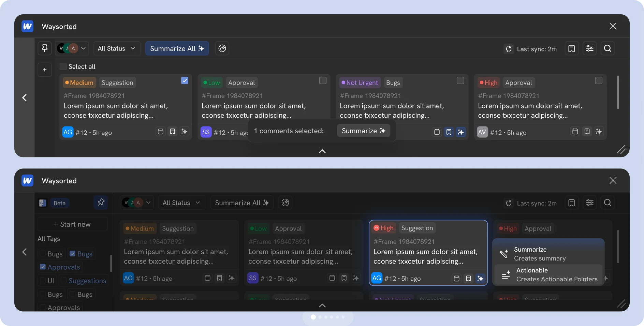Open filter settings in the lower window toolbar

tap(590, 203)
